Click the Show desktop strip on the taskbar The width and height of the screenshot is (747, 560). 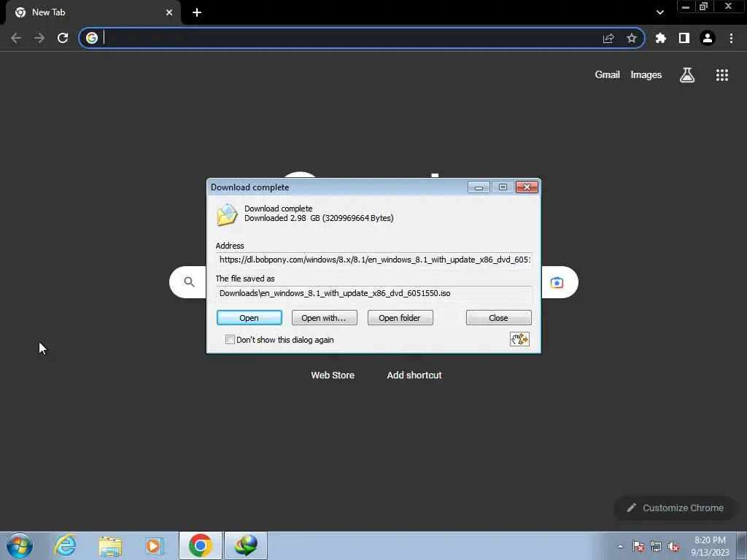click(x=742, y=545)
